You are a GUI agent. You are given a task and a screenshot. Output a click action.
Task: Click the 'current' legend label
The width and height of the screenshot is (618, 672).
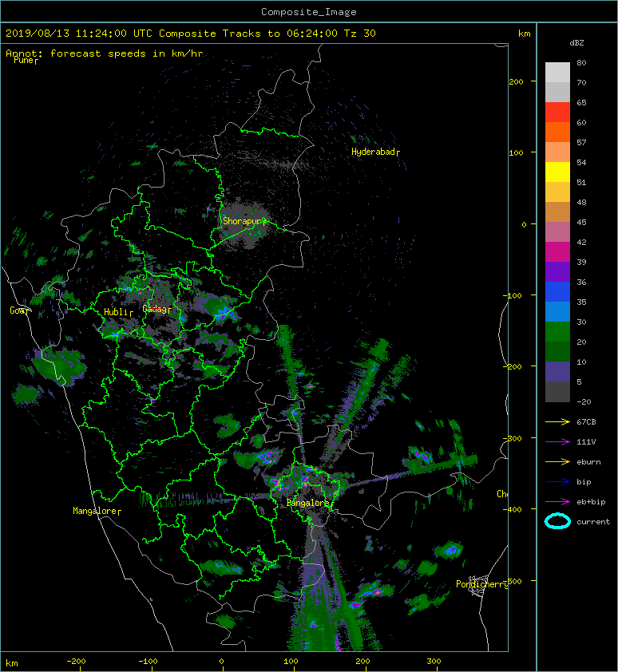click(593, 522)
